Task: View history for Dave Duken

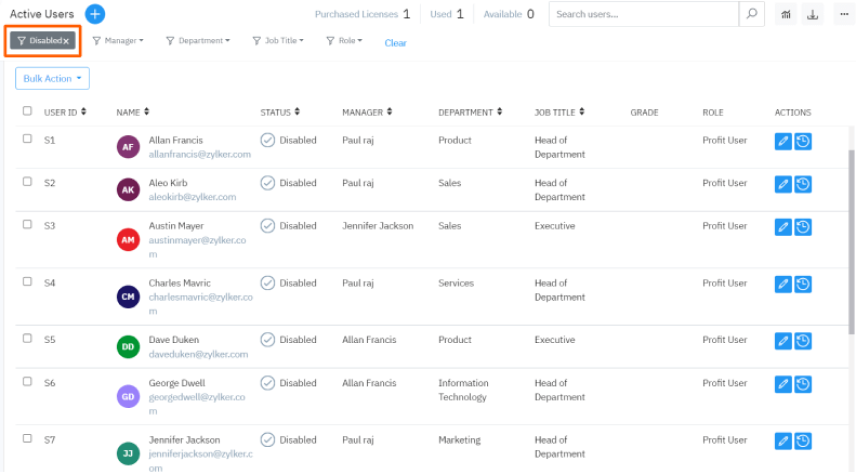Action: (x=802, y=341)
